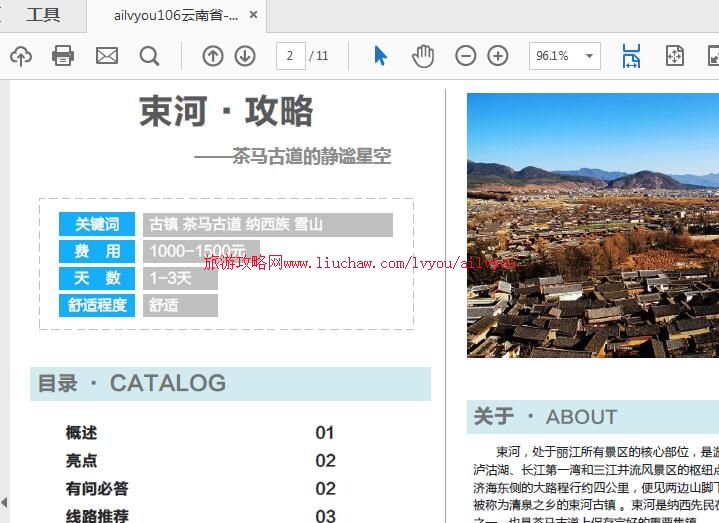Zoom out with minus button
This screenshot has height=523, width=719.
coord(466,56)
